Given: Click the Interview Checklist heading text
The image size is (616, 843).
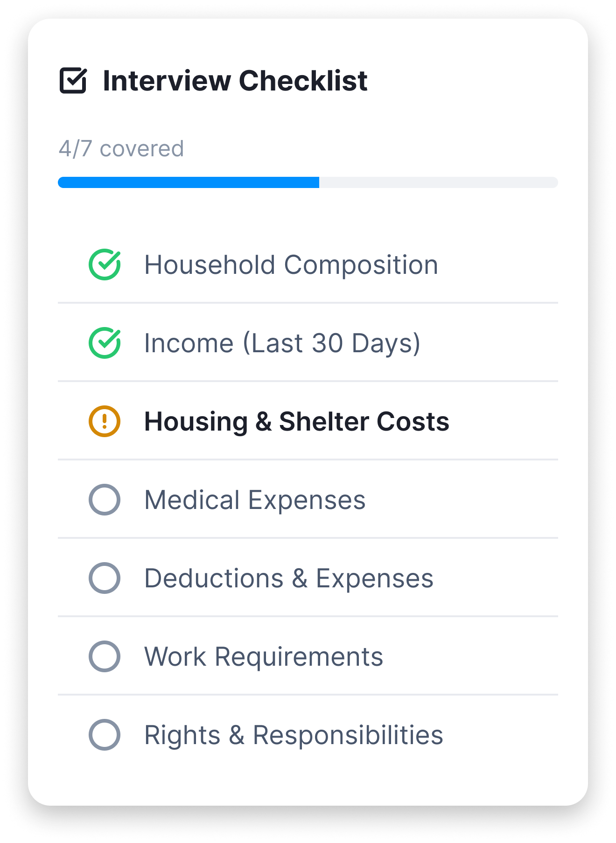Looking at the screenshot, I should [x=235, y=81].
